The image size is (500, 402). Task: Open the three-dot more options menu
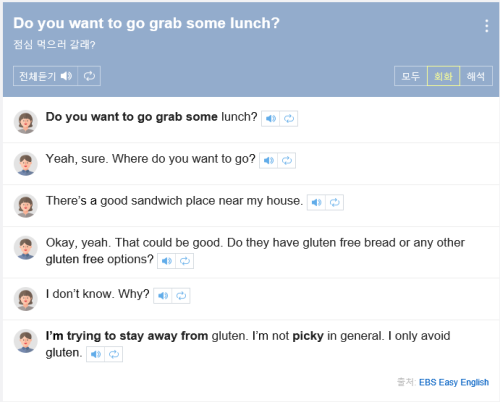click(487, 26)
